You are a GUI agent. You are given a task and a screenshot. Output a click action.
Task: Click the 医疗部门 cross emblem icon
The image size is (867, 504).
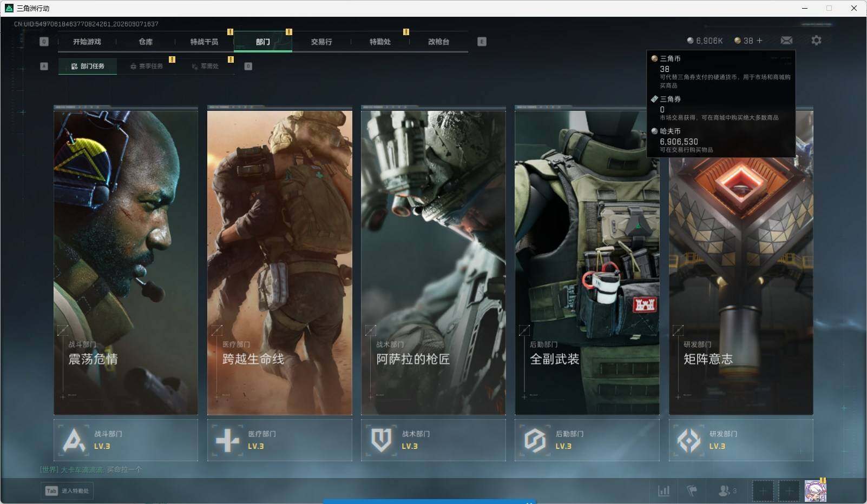pyautogui.click(x=227, y=440)
